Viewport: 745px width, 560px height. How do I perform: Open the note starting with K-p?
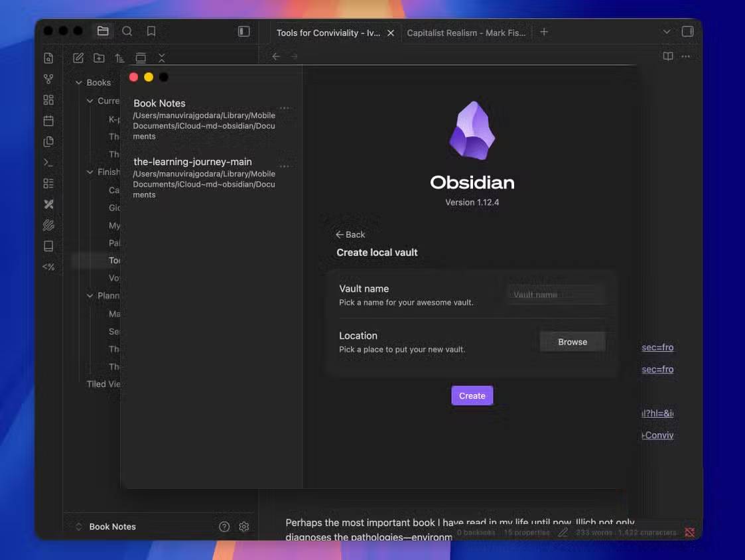coord(114,119)
